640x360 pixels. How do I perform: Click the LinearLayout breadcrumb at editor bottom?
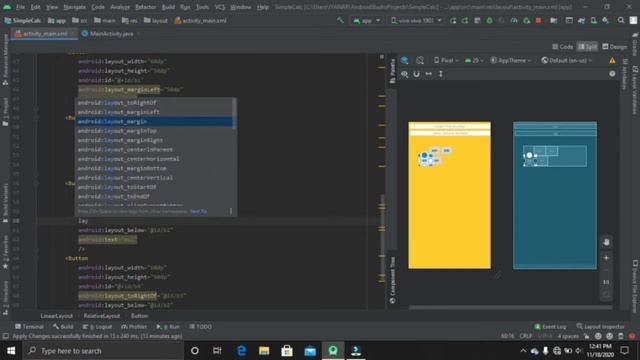tap(56, 316)
